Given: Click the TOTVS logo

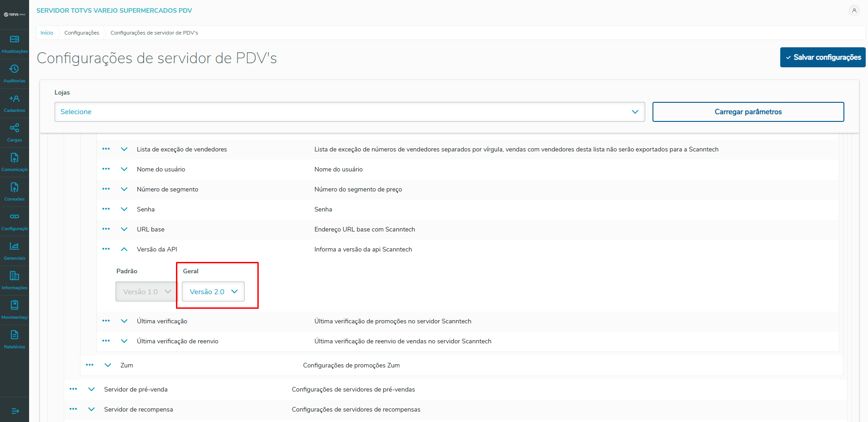Looking at the screenshot, I should coord(15,15).
